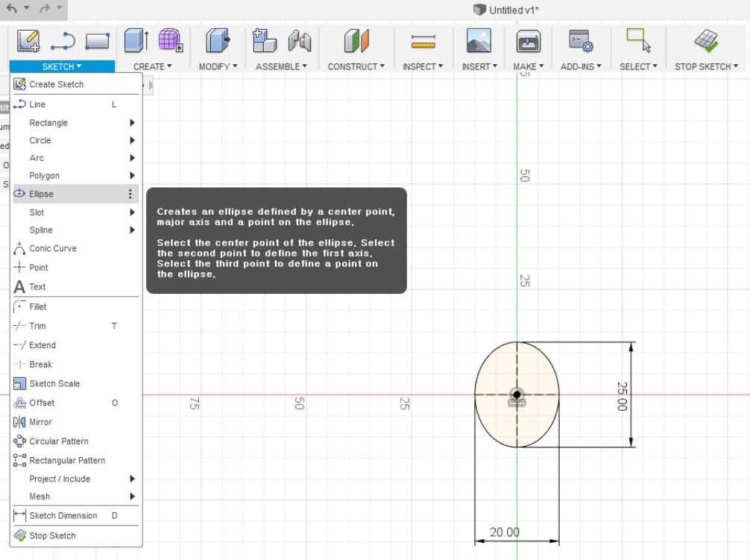Click the 25.00 dimension value
Screen dimensions: 750x560
pyautogui.click(x=622, y=396)
